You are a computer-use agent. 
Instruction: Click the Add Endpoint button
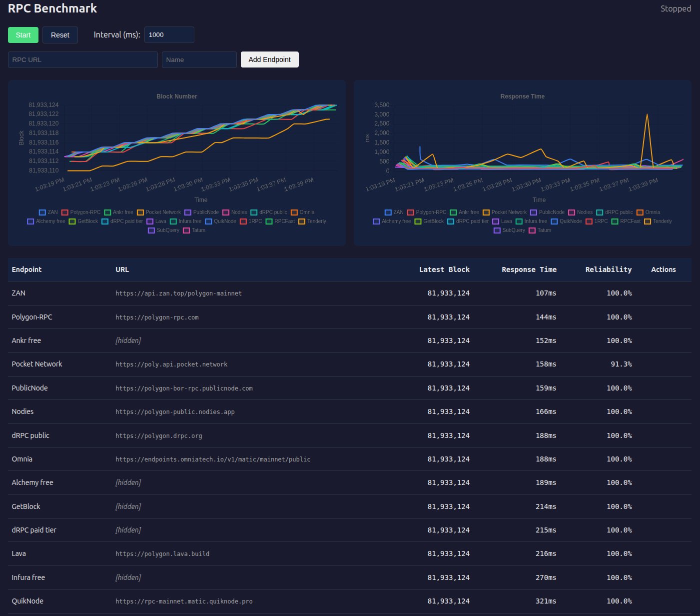click(269, 59)
